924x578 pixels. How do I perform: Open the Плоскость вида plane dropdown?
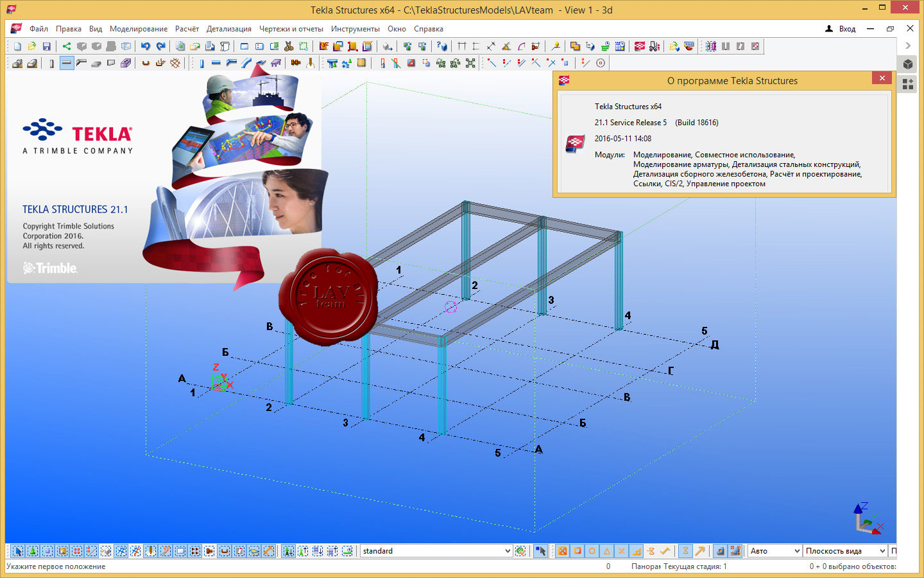[845, 551]
